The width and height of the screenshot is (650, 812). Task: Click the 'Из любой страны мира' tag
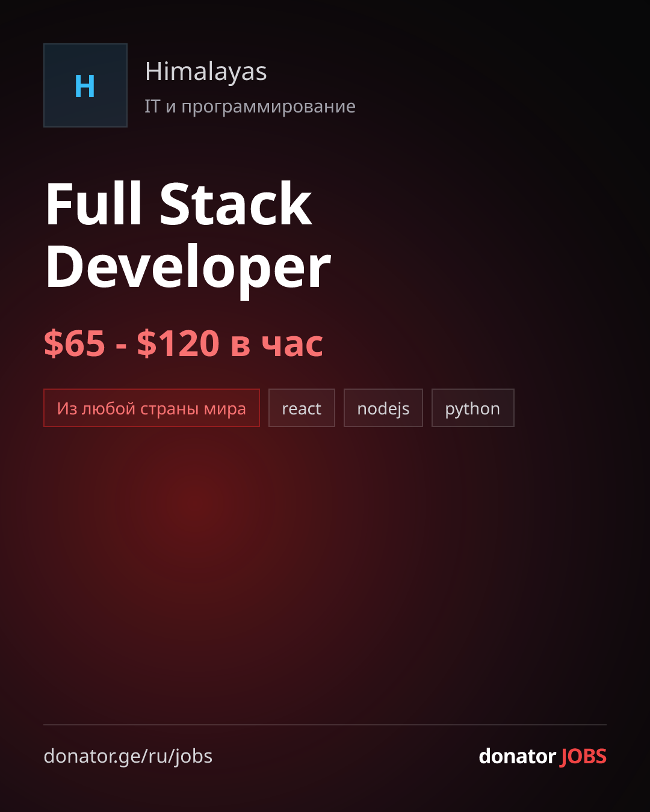152,408
